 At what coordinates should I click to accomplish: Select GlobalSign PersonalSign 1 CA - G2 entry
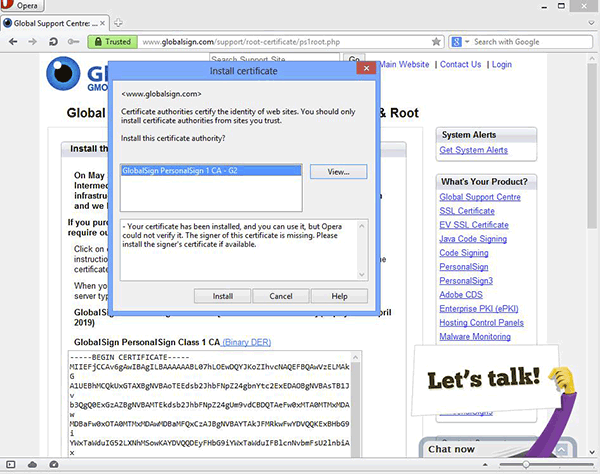211,171
